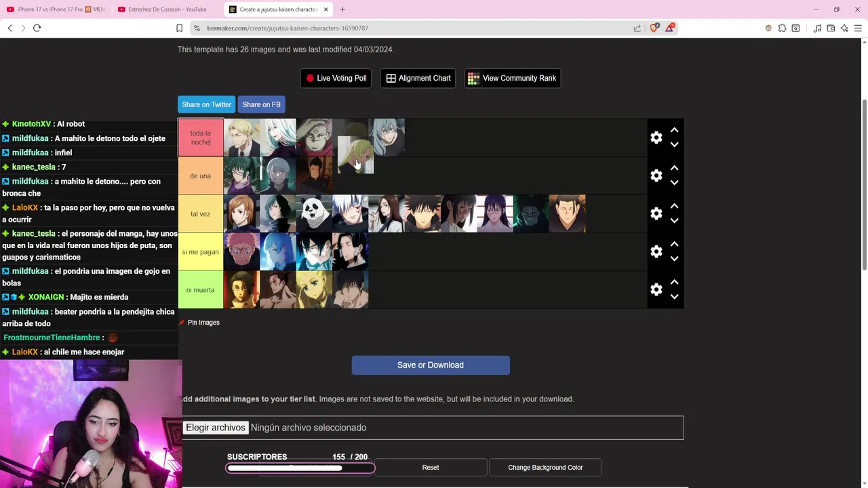Move 'ni muerta' tier down with chevron

pyautogui.click(x=674, y=296)
